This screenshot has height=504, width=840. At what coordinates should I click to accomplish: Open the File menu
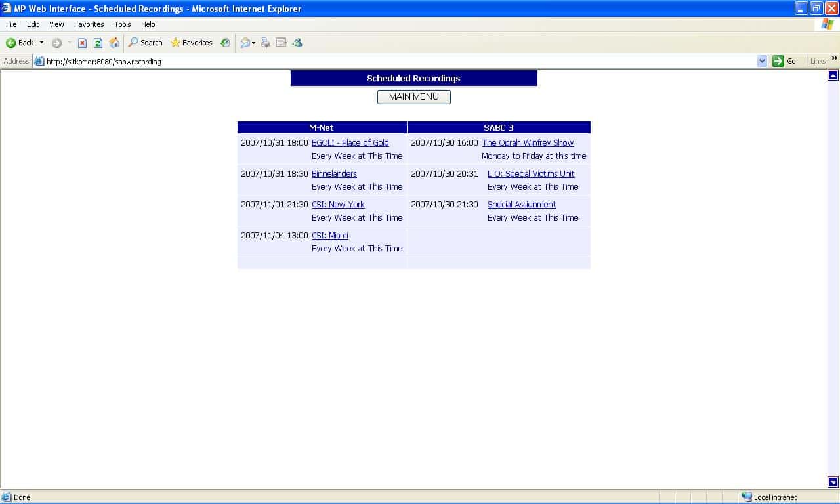click(11, 24)
